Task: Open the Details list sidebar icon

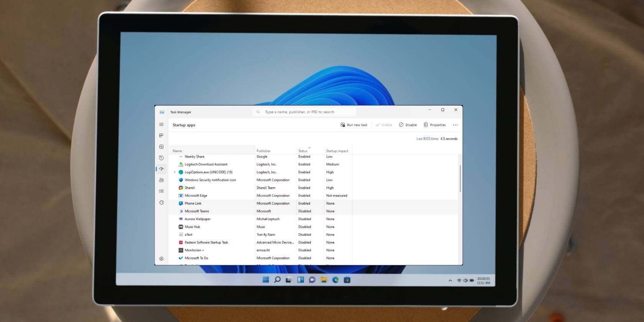Action: coord(161,191)
